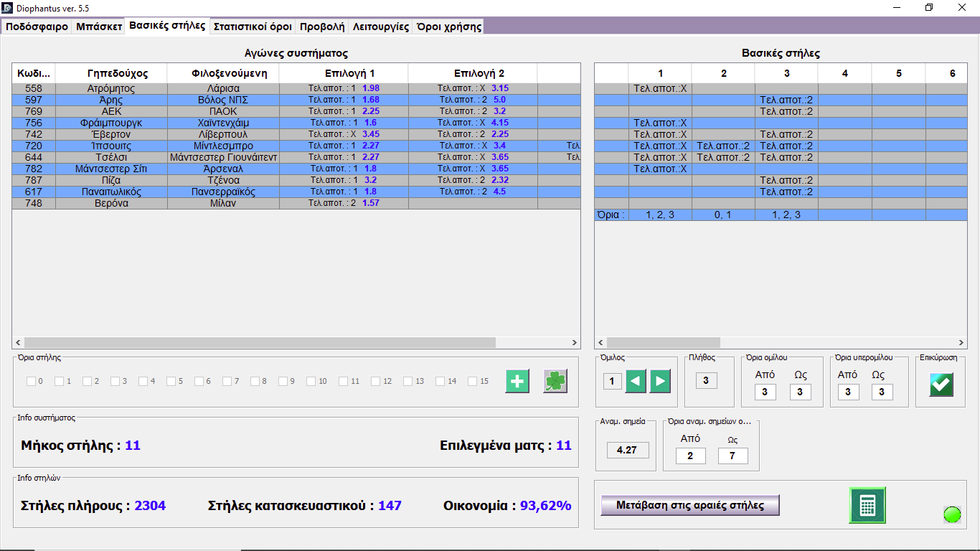Click the Όρια υπερομίλου Από input field
Image resolution: width=980 pixels, height=551 pixels.
848,392
